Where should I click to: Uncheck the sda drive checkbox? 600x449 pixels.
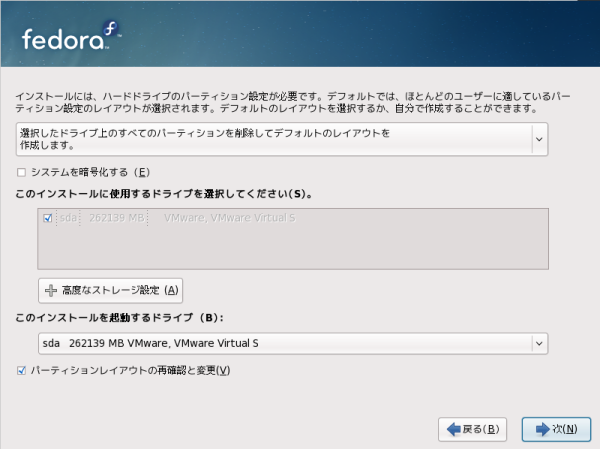coord(47,218)
